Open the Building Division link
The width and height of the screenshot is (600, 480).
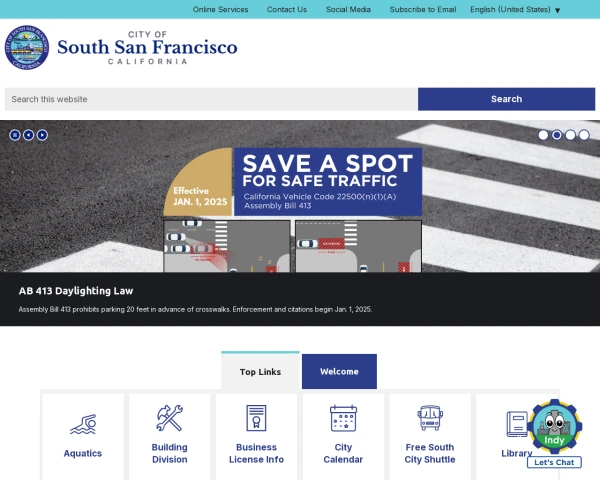[x=170, y=453]
